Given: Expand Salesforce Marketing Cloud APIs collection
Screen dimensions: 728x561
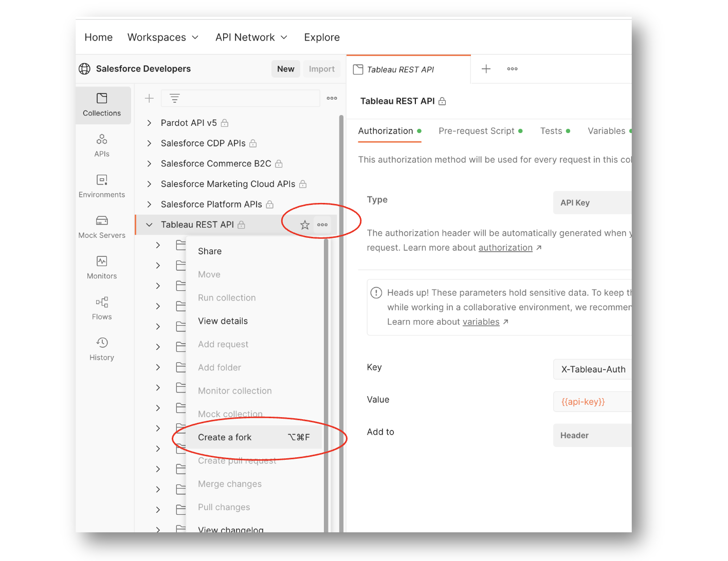Looking at the screenshot, I should coord(149,184).
